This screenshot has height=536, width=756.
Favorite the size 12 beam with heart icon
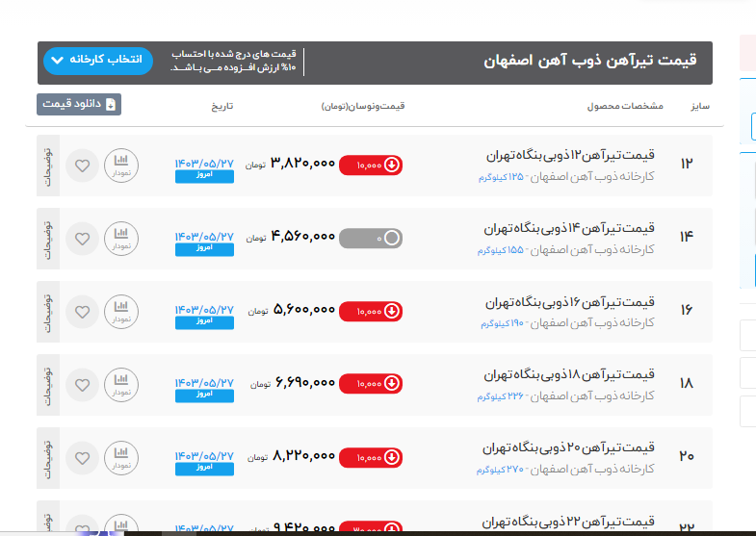(x=82, y=165)
